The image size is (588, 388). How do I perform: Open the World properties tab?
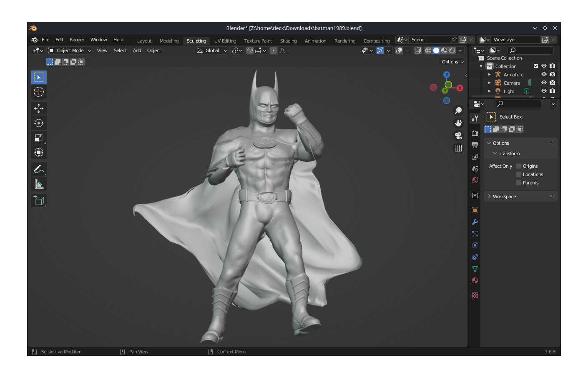475,180
